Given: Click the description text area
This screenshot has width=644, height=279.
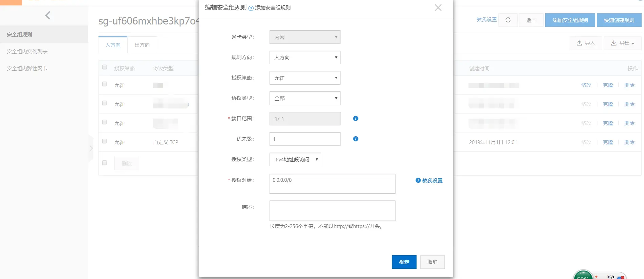Looking at the screenshot, I should pos(332,211).
